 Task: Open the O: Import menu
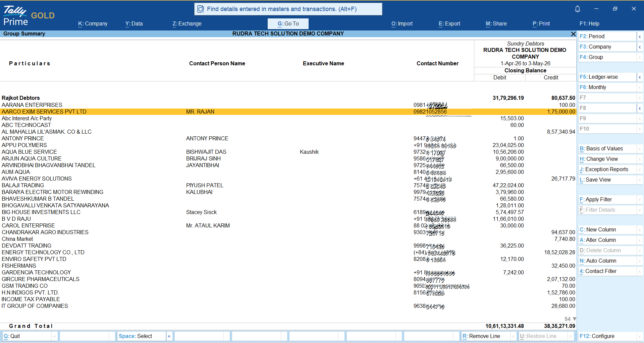click(x=402, y=24)
